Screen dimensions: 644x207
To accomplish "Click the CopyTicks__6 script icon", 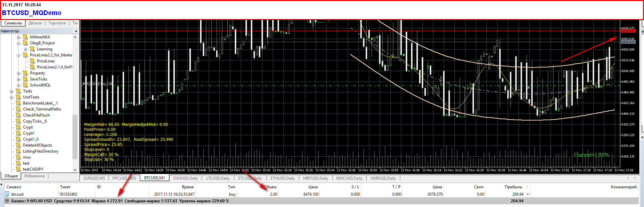I will point(18,121).
